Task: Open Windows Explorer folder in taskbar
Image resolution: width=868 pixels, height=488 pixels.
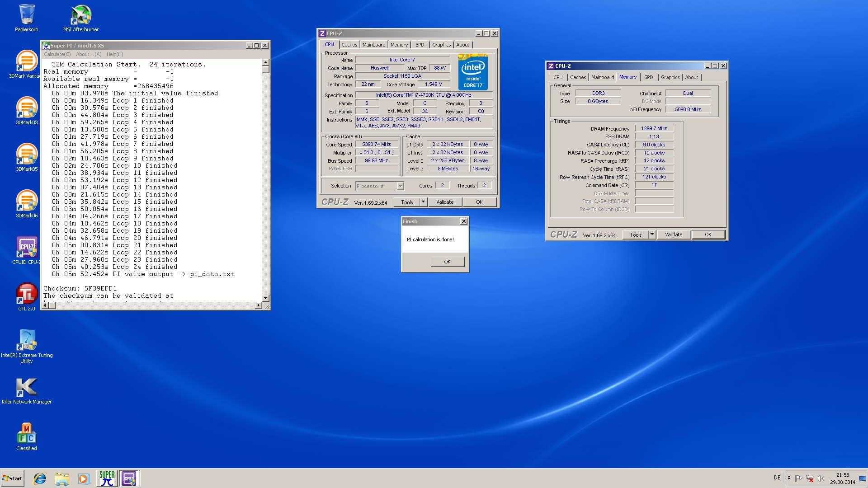Action: (x=62, y=479)
